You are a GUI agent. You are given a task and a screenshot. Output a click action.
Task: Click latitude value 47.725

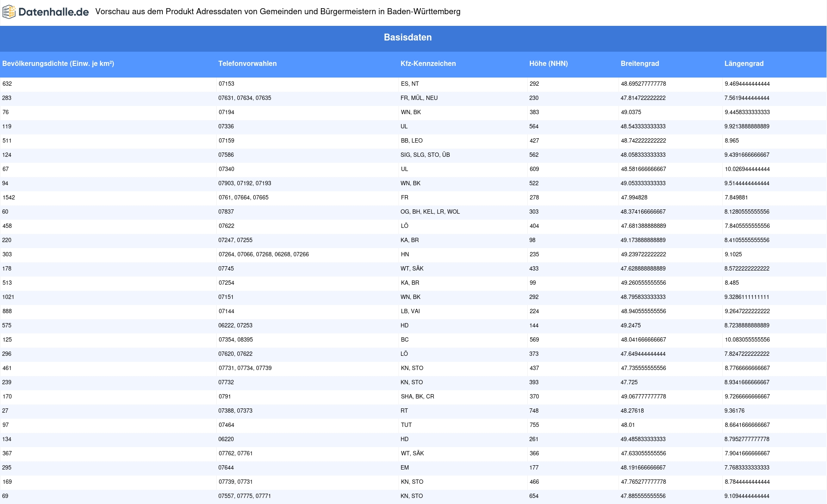tap(629, 383)
